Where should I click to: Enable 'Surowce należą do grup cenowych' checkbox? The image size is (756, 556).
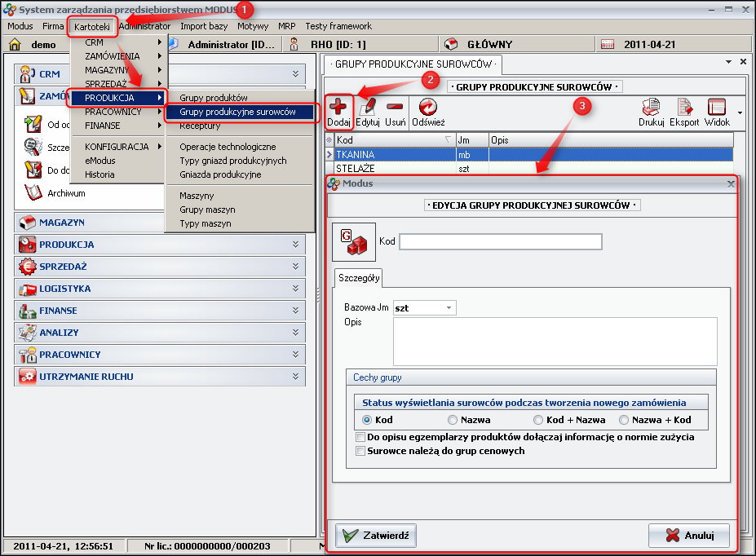[360, 451]
